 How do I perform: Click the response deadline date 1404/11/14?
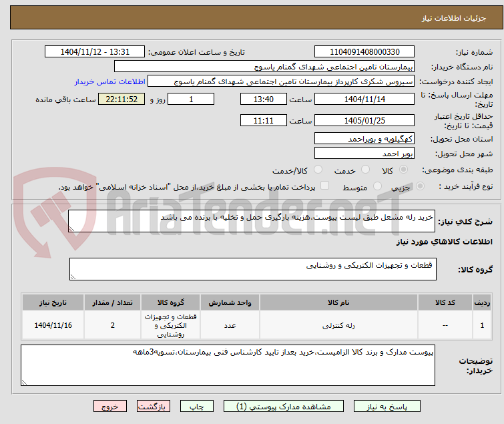(364, 99)
